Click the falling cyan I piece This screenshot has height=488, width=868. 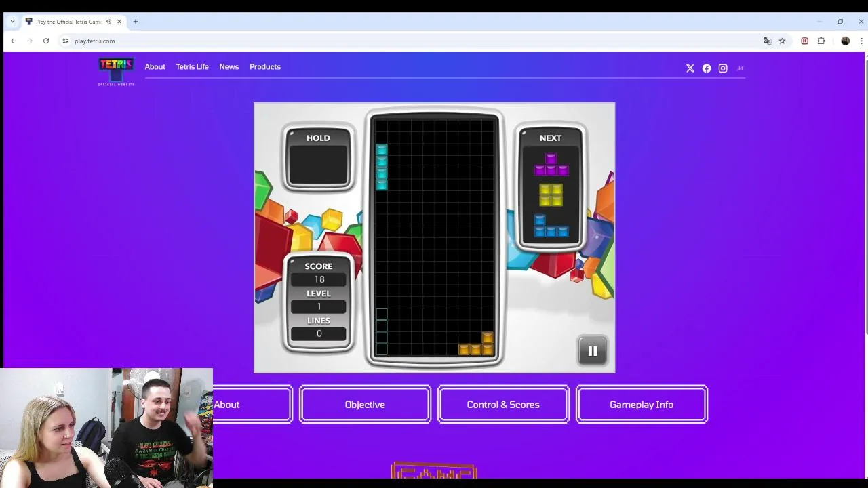[x=382, y=167]
